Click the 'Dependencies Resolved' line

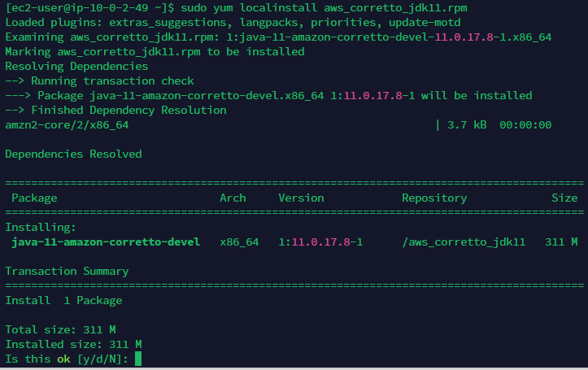pyautogui.click(x=73, y=154)
